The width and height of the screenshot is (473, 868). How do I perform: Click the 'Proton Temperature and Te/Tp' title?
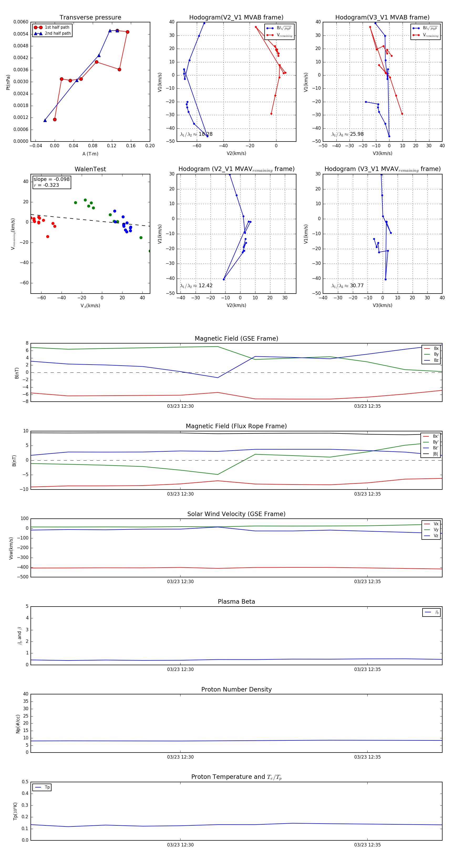pos(236,777)
